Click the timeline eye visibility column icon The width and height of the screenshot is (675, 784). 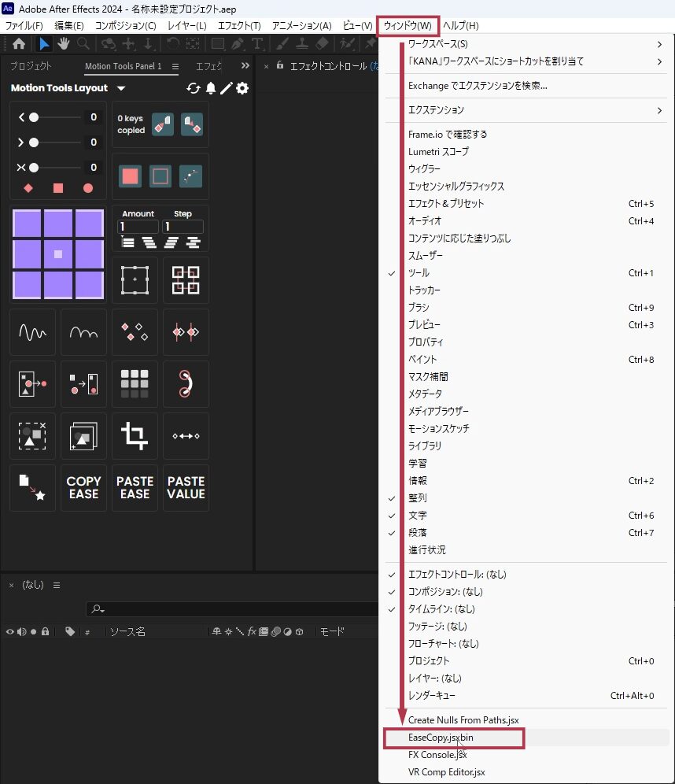point(10,632)
